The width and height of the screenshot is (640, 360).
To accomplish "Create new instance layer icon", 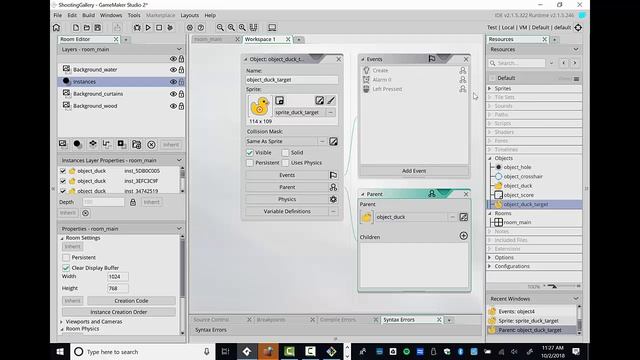I will pos(77,144).
